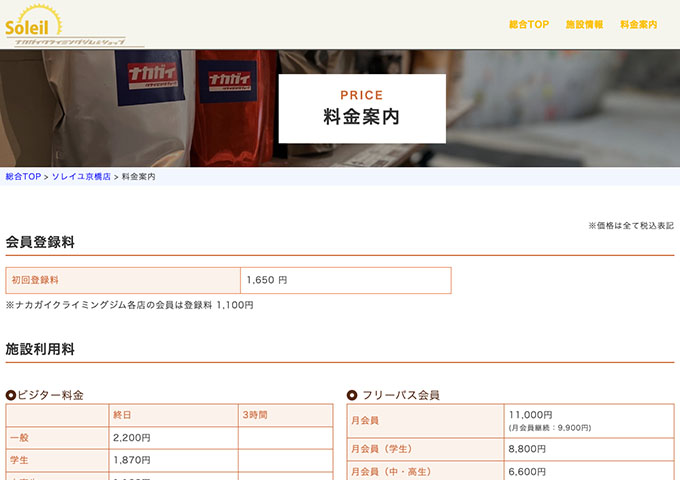Viewport: 680px width, 480px height.
Task: Click the 会員登録料 section heading
Action: [x=40, y=242]
